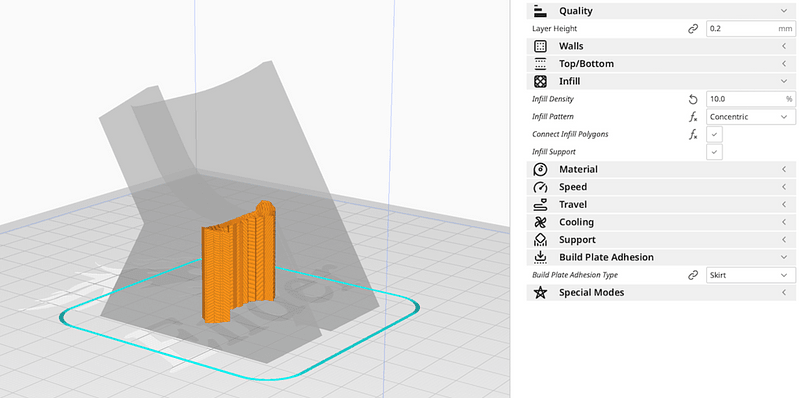
Task: Click the Cooling fan icon
Action: tap(540, 222)
